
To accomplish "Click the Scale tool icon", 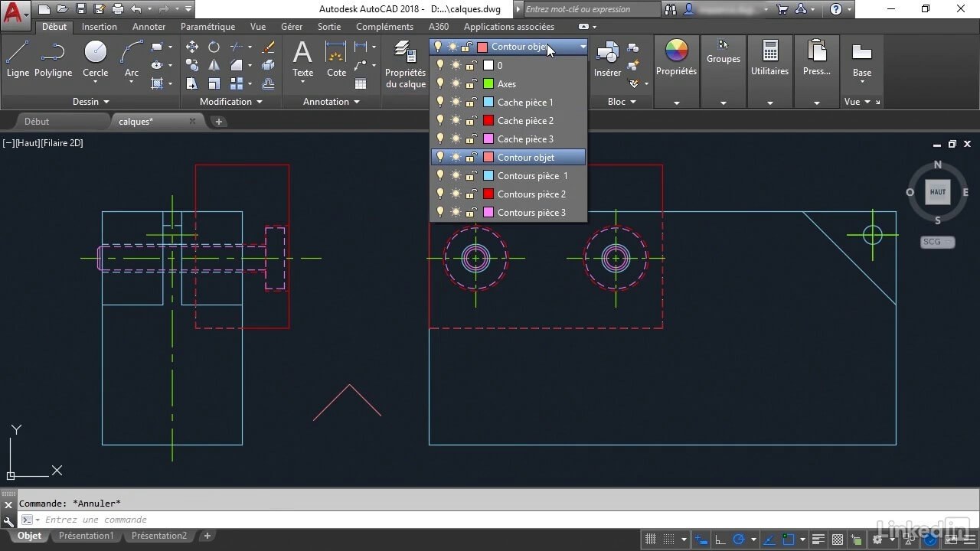I will pyautogui.click(x=214, y=84).
